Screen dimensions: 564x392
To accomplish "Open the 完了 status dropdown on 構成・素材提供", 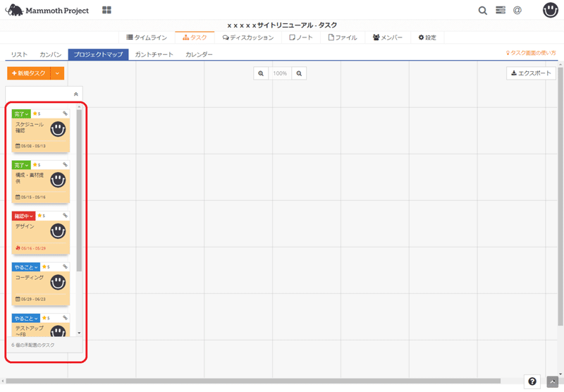I will [21, 165].
